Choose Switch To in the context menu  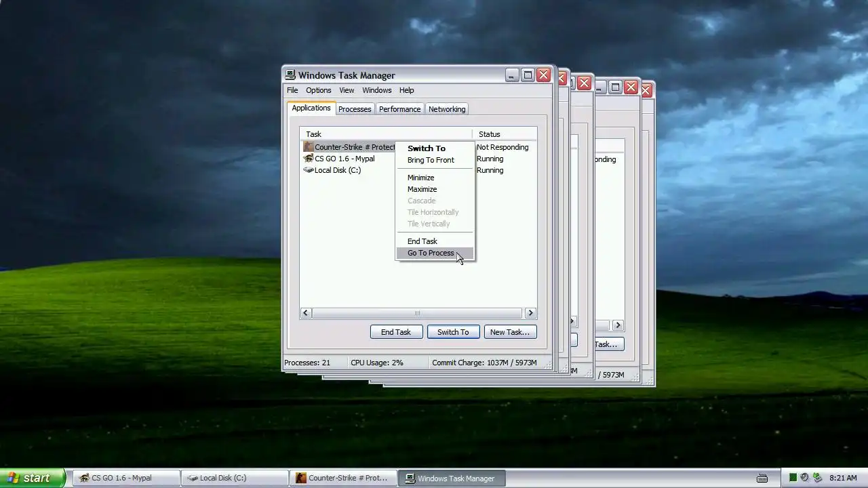435,148
